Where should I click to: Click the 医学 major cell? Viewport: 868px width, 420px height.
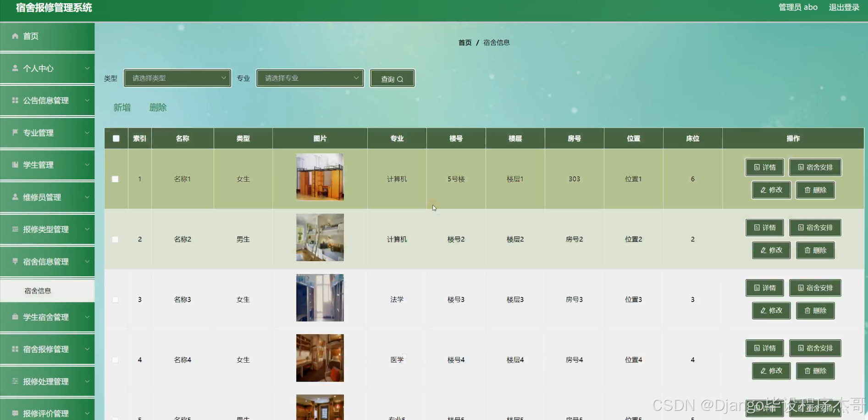point(397,360)
